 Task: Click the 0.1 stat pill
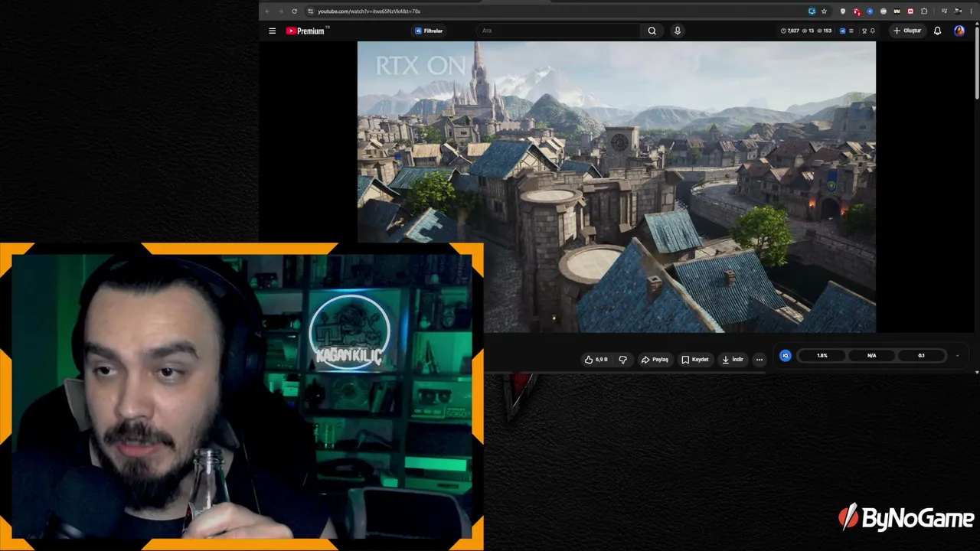coord(921,356)
